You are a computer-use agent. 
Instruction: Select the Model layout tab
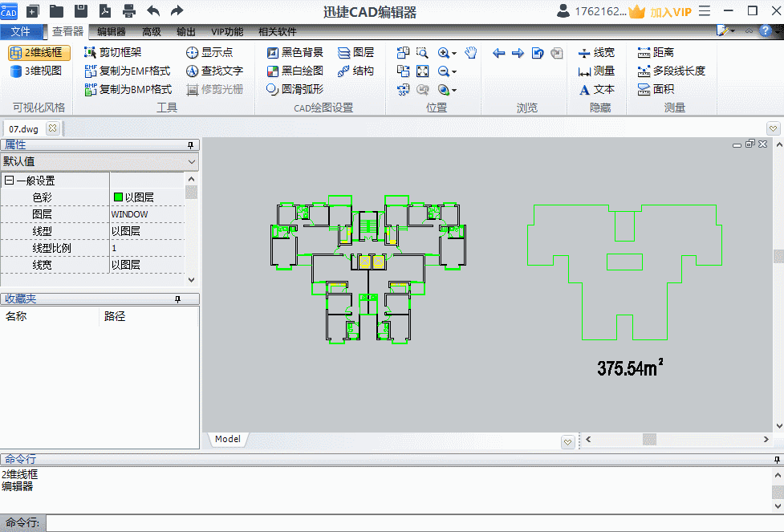(x=228, y=439)
